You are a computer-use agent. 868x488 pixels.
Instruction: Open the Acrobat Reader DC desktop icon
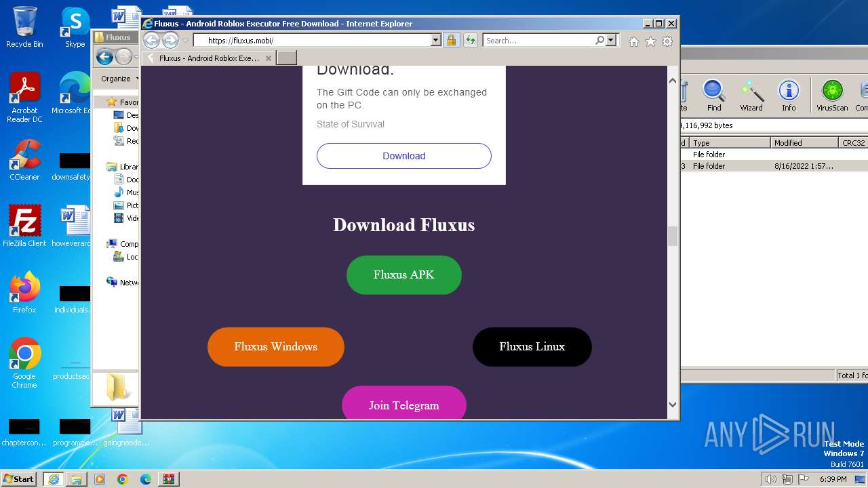coord(24,98)
